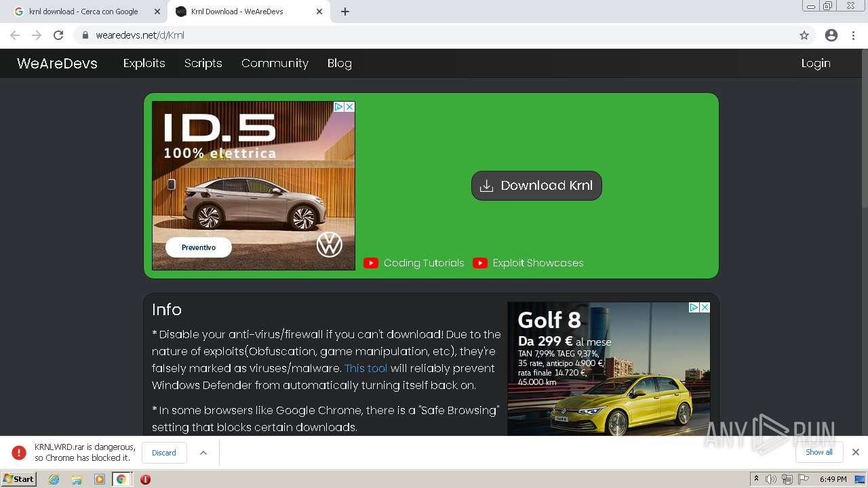Open a new browser tab

tap(345, 12)
